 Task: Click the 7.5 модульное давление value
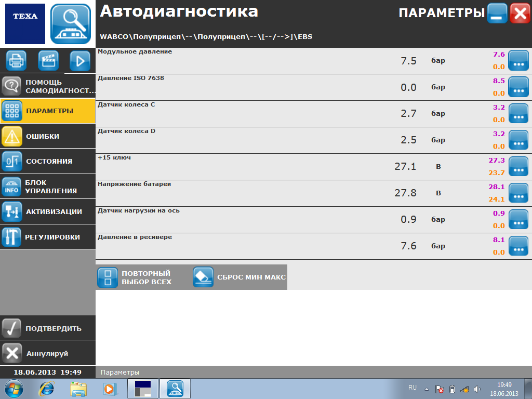click(x=408, y=61)
